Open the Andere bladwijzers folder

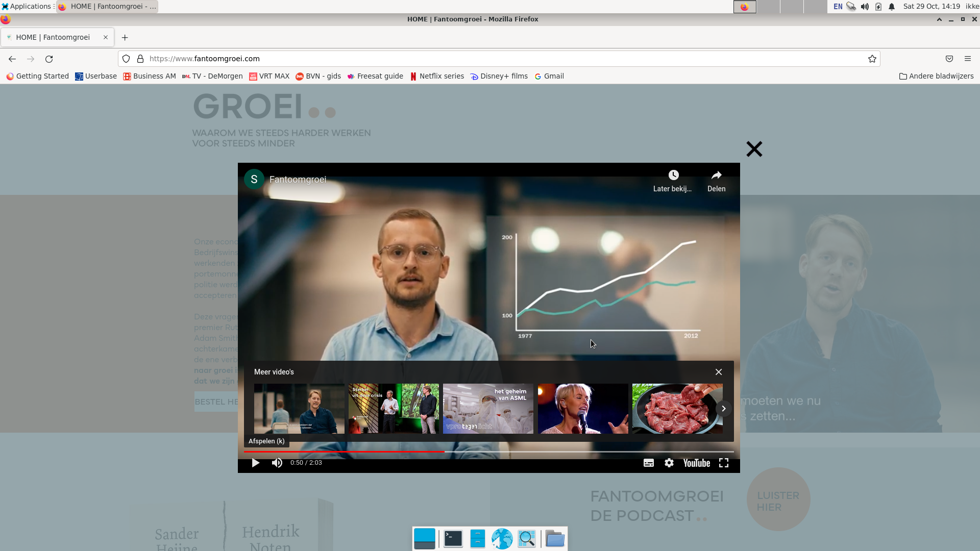pyautogui.click(x=936, y=76)
